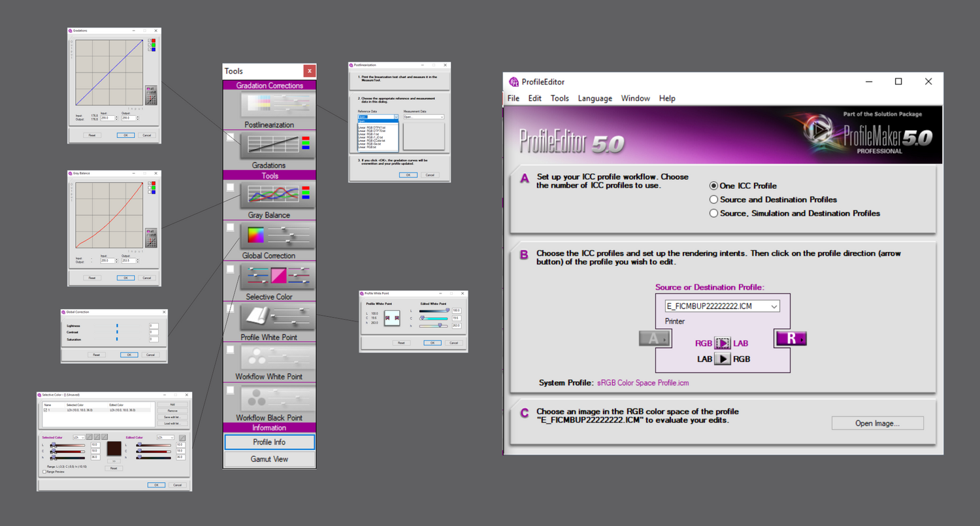The image size is (980, 526).
Task: Open the Tools menu
Action: point(560,98)
